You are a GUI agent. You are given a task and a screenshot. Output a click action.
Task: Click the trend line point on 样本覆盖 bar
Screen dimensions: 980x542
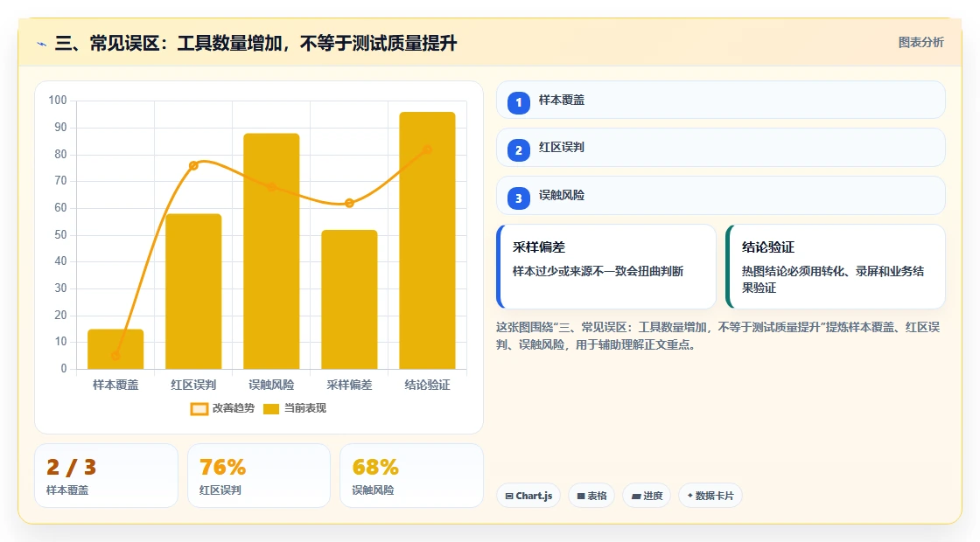tap(115, 356)
